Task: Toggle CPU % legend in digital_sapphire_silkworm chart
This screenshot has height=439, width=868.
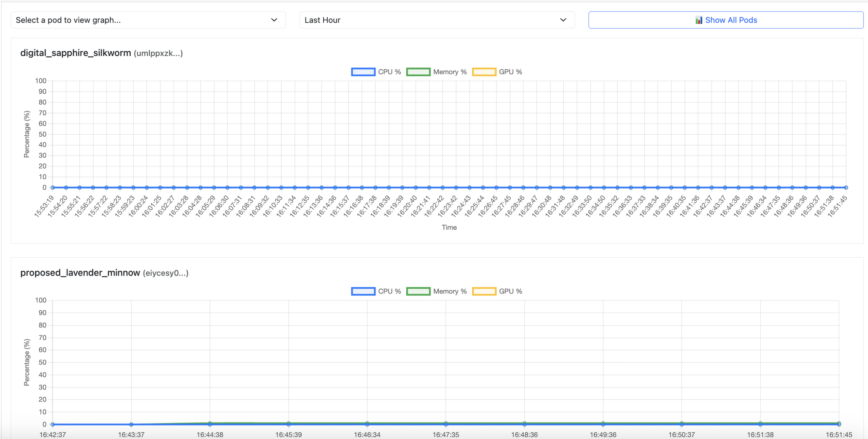Action: pos(389,72)
